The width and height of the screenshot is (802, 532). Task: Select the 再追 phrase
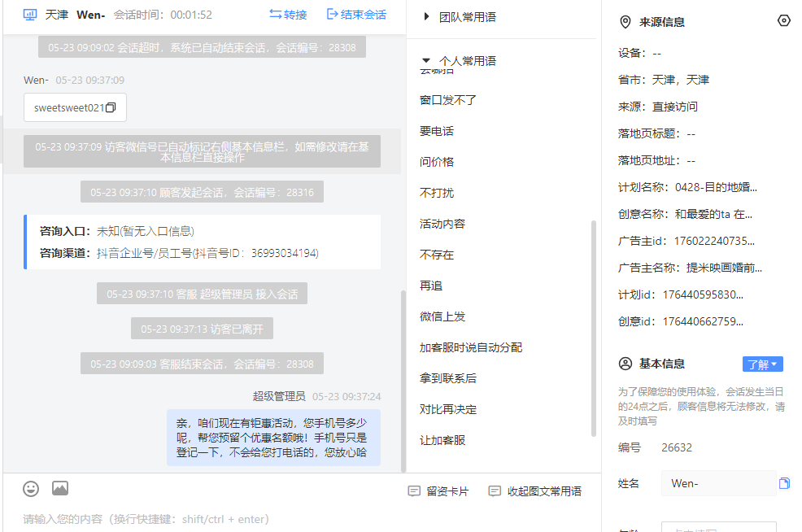click(x=431, y=286)
